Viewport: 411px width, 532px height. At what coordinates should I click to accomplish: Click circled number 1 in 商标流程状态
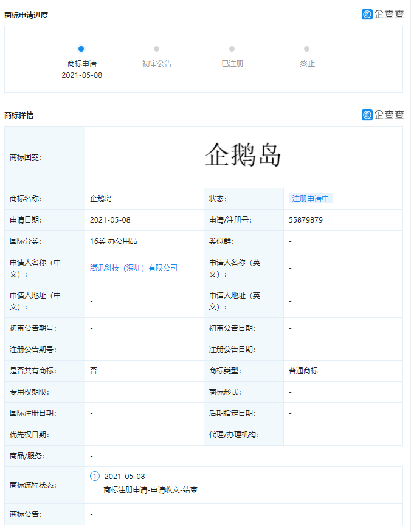[94, 476]
